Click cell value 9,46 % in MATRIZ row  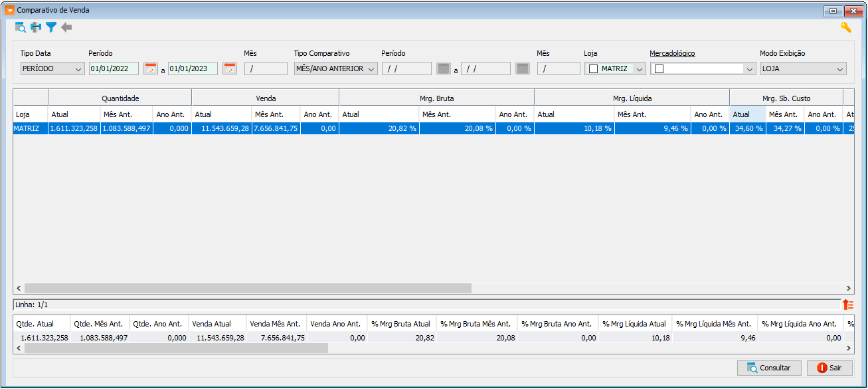point(653,128)
